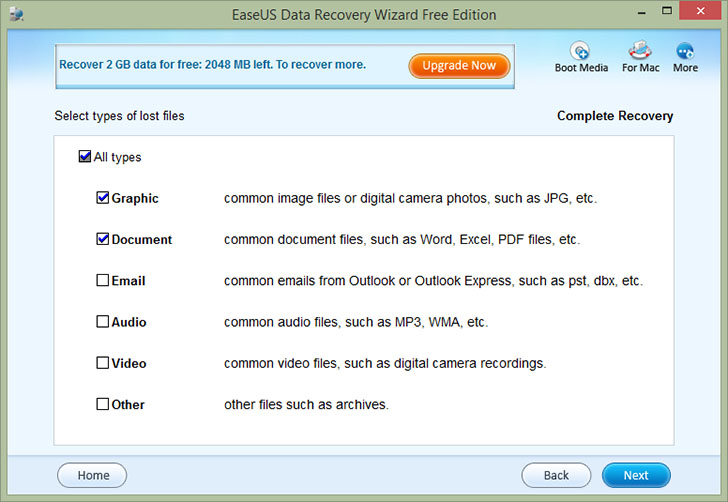
Task: Click the EaseUS app icon in title bar
Action: tap(16, 14)
